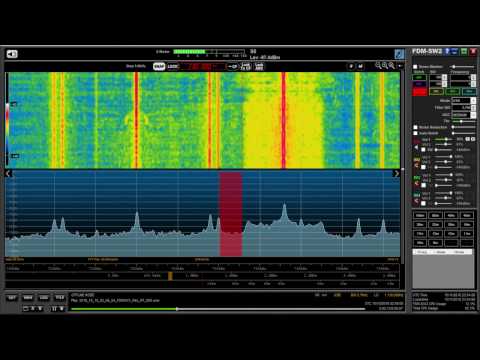
Task: Click the first playback control icon
Action: [26, 309]
